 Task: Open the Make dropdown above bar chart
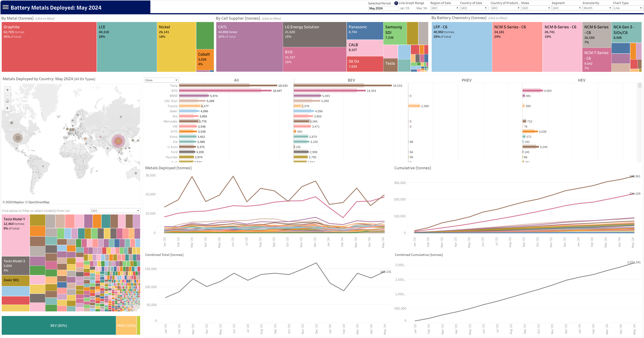(x=161, y=80)
